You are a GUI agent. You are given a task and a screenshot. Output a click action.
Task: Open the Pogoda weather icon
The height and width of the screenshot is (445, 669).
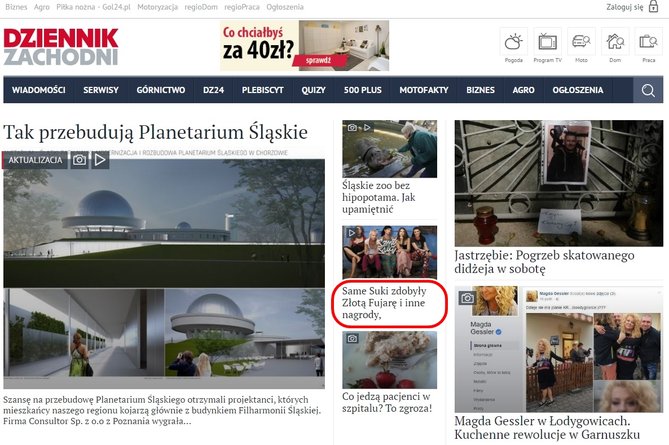pos(514,42)
